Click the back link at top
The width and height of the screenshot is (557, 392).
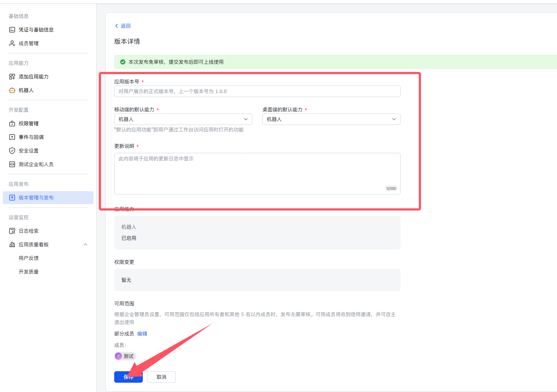click(123, 26)
